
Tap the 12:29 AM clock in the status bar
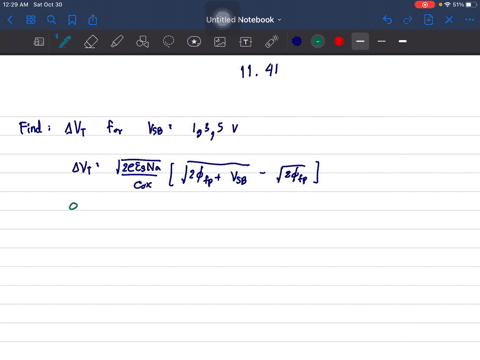coord(15,5)
